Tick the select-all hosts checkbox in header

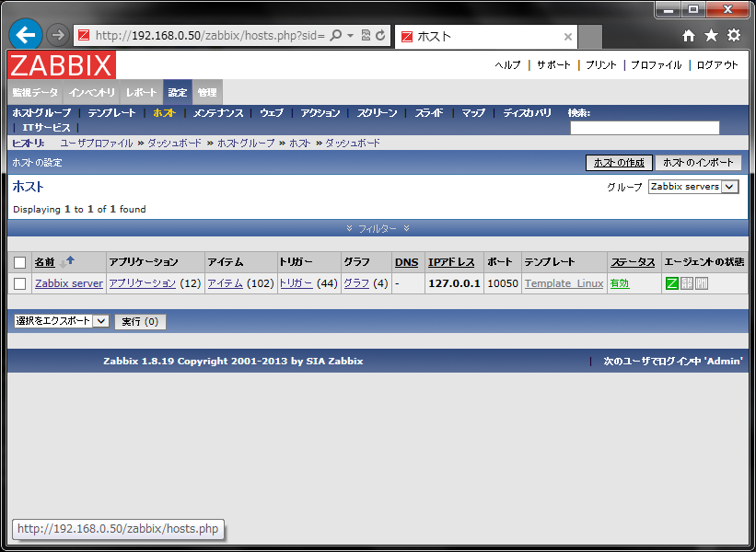click(x=19, y=262)
